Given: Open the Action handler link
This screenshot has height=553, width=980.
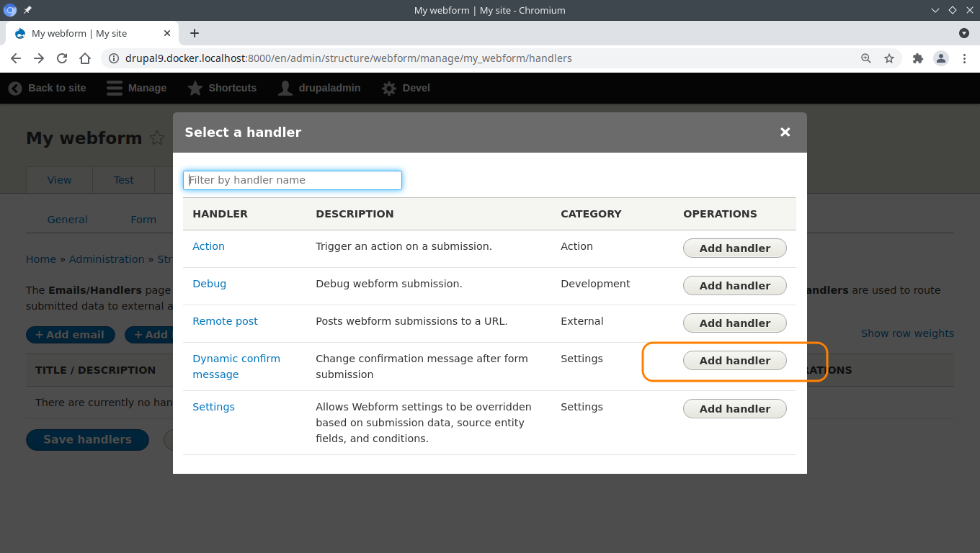Looking at the screenshot, I should coord(208,246).
